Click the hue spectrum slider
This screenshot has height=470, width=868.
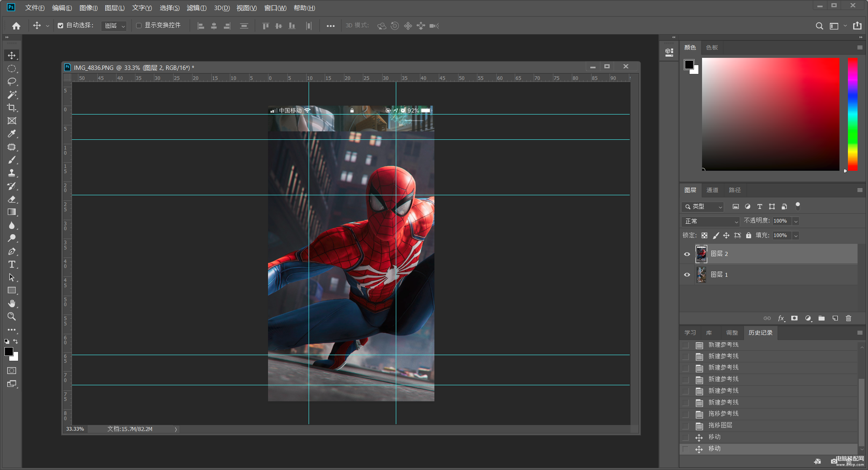pyautogui.click(x=852, y=114)
